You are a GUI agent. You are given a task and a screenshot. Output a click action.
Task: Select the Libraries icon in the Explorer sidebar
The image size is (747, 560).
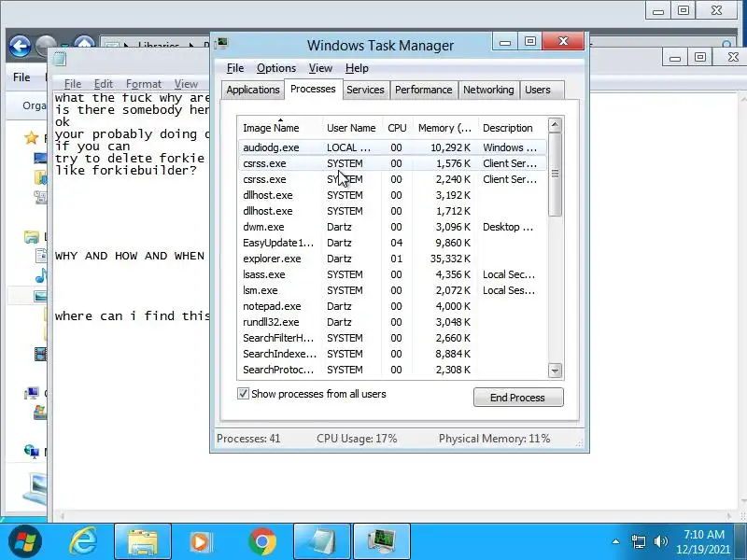click(x=32, y=237)
